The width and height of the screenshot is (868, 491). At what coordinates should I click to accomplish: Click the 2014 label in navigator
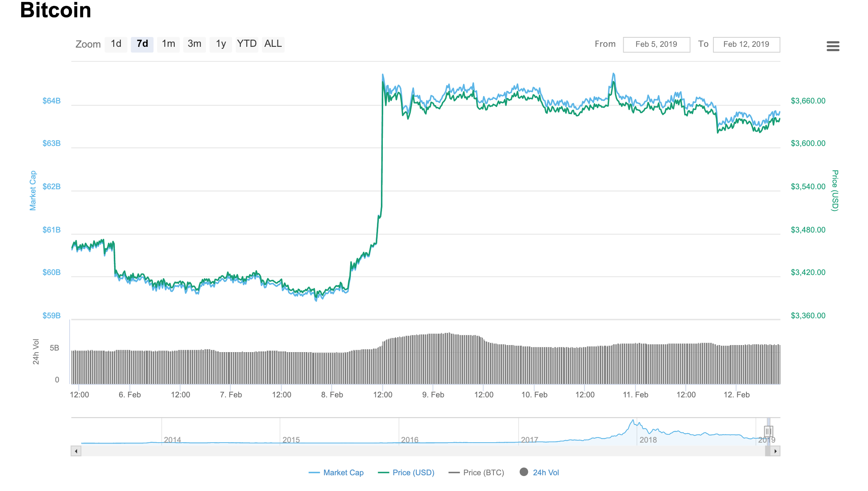click(x=172, y=440)
